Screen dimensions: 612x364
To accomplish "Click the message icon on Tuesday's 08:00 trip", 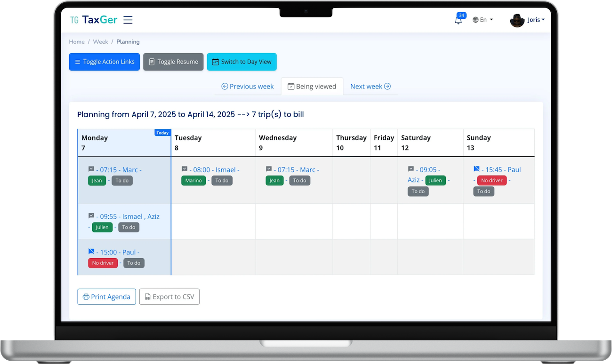I will 185,169.
